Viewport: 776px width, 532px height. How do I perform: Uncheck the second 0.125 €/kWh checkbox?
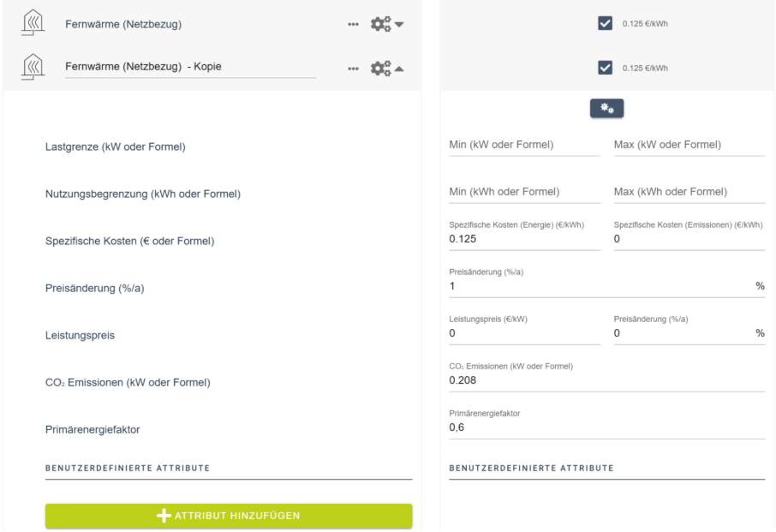click(605, 67)
